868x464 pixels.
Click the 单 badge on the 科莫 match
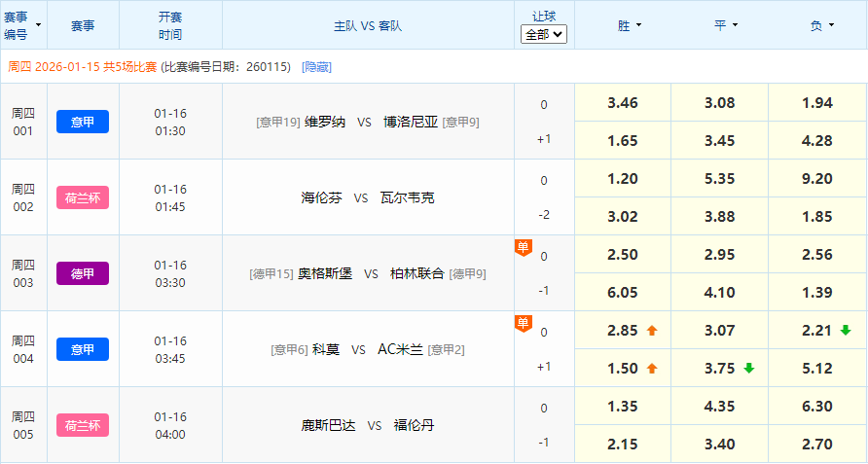coord(524,323)
